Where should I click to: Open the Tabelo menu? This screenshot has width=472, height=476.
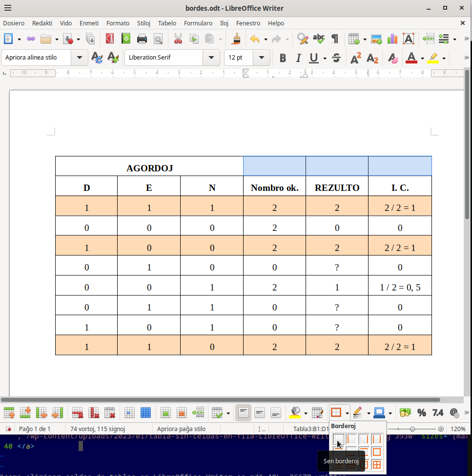pos(167,23)
